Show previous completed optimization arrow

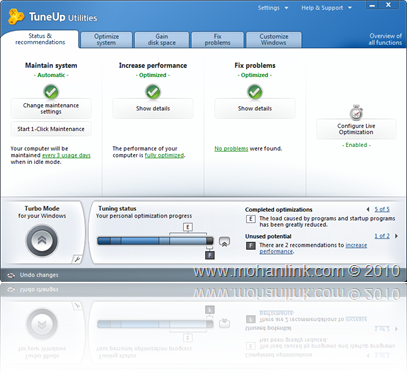pyautogui.click(x=368, y=209)
